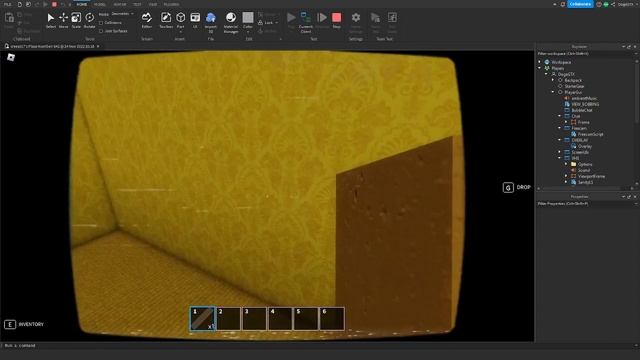
Task: Select hotbar slot 2
Action: click(x=229, y=318)
